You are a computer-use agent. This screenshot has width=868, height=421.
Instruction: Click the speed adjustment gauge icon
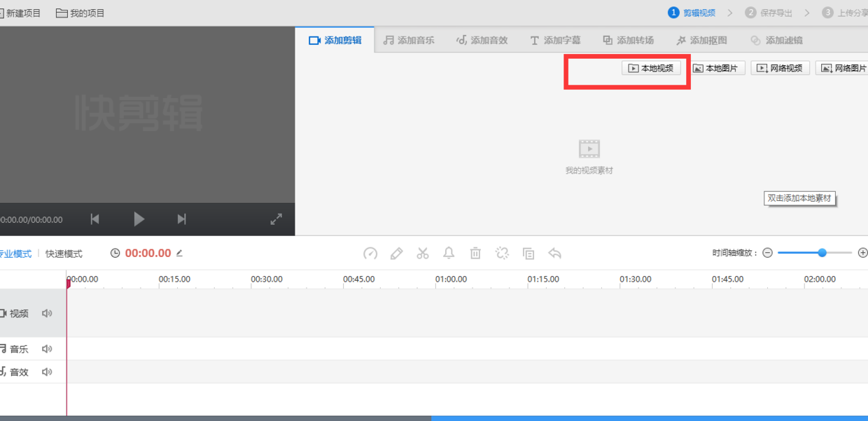(371, 254)
